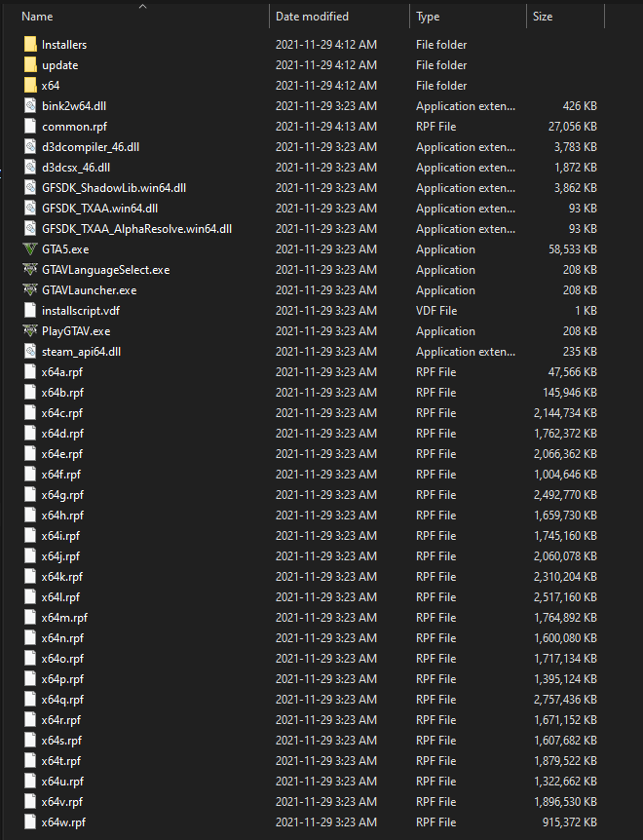This screenshot has width=643, height=840.
Task: Click the 235 KB size of steam_api64.dll
Action: tap(580, 352)
